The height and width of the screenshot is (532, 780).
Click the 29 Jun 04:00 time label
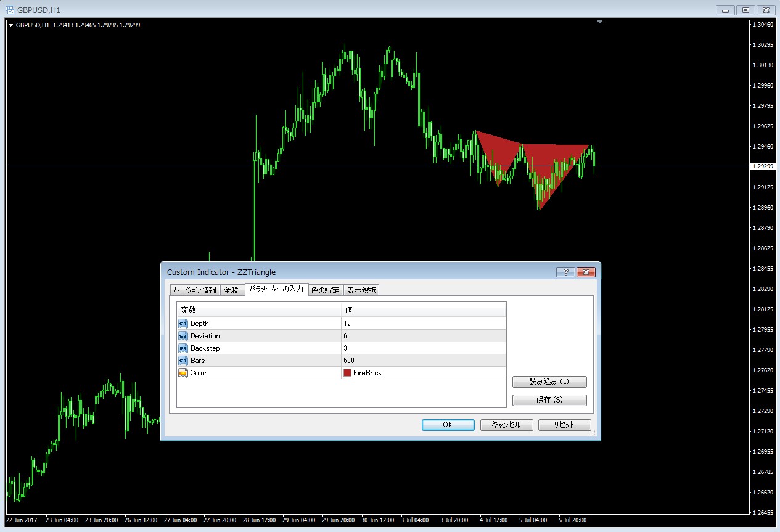(298, 521)
